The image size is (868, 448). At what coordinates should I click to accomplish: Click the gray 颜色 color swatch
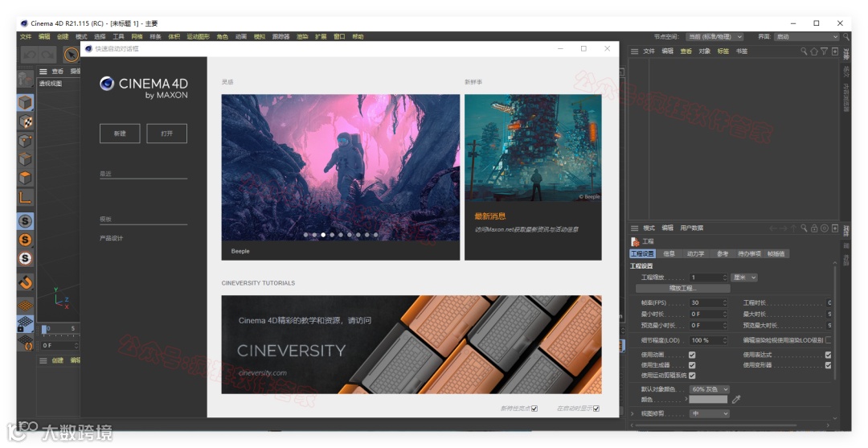709,399
